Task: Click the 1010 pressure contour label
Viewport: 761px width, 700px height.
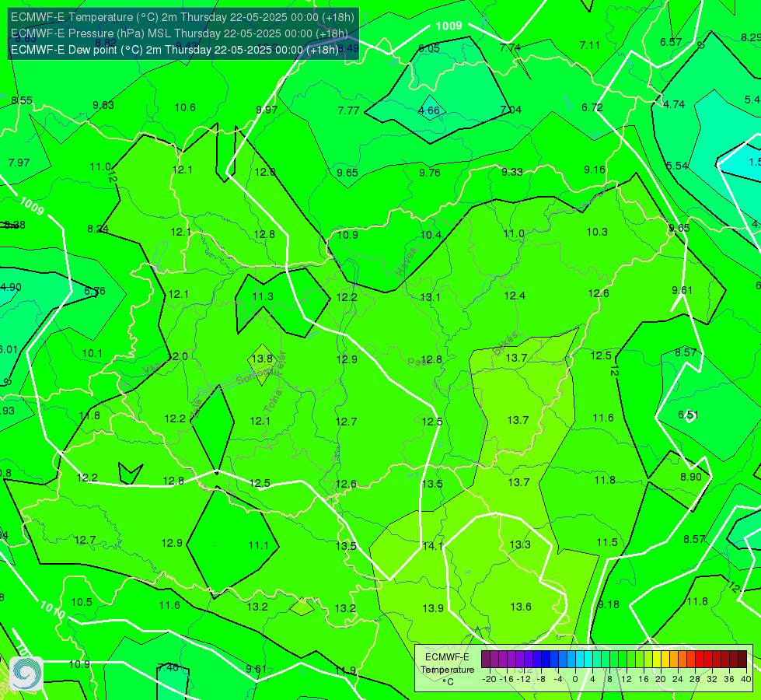Action: pos(52,610)
